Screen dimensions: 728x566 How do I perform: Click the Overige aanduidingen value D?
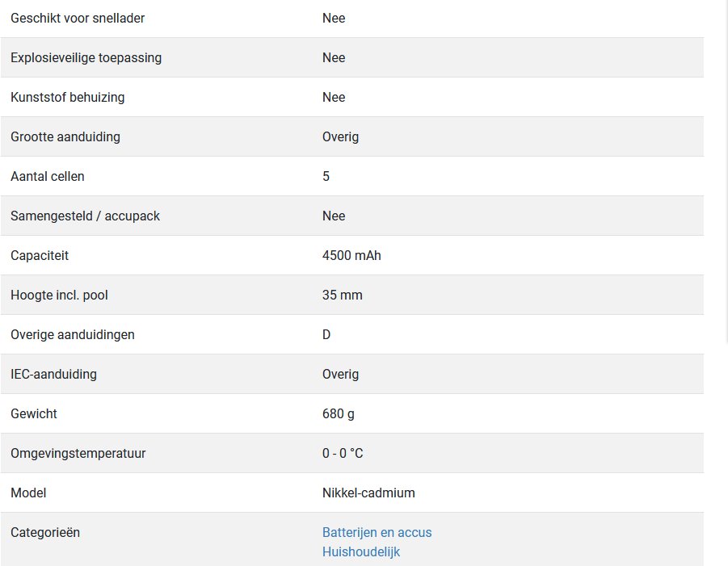coord(326,334)
